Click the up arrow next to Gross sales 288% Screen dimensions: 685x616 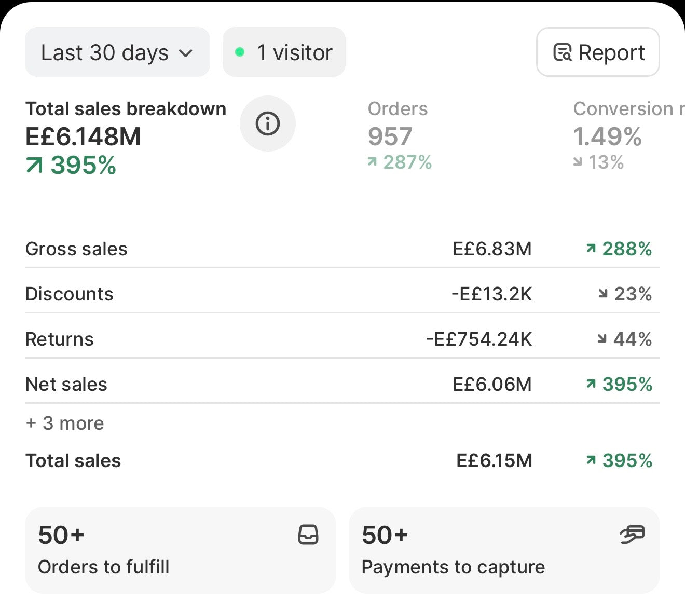(591, 249)
